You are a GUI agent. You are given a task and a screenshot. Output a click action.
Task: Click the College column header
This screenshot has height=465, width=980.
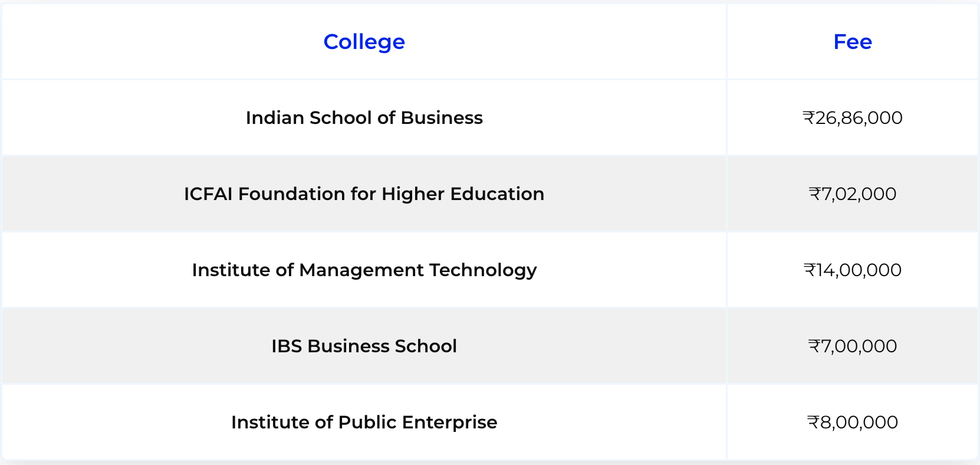coord(364,42)
